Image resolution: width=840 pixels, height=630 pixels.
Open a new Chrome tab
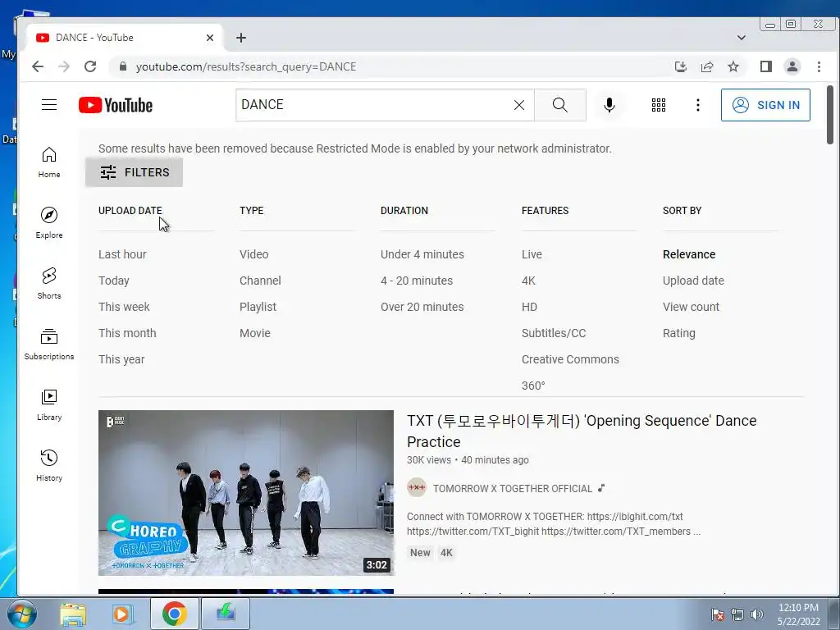click(241, 38)
